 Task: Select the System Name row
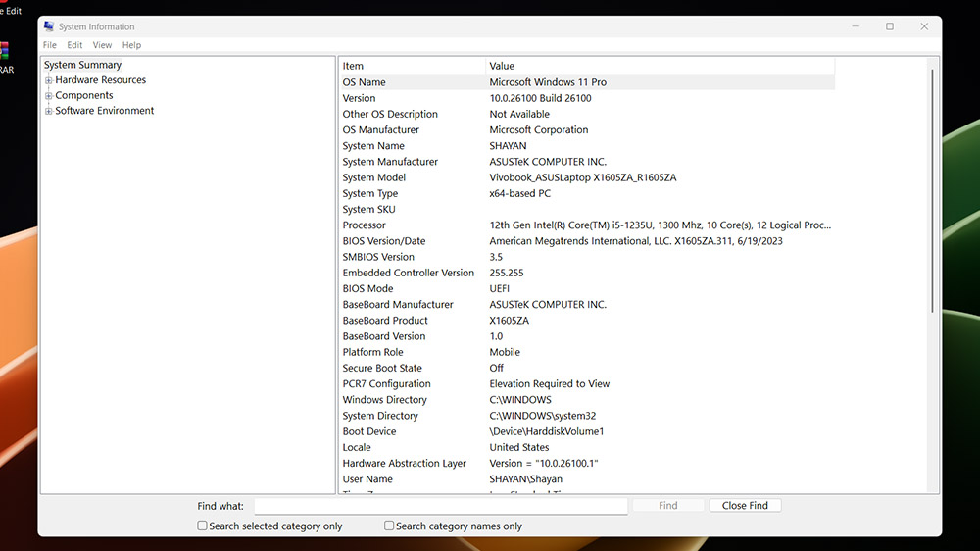(x=587, y=146)
